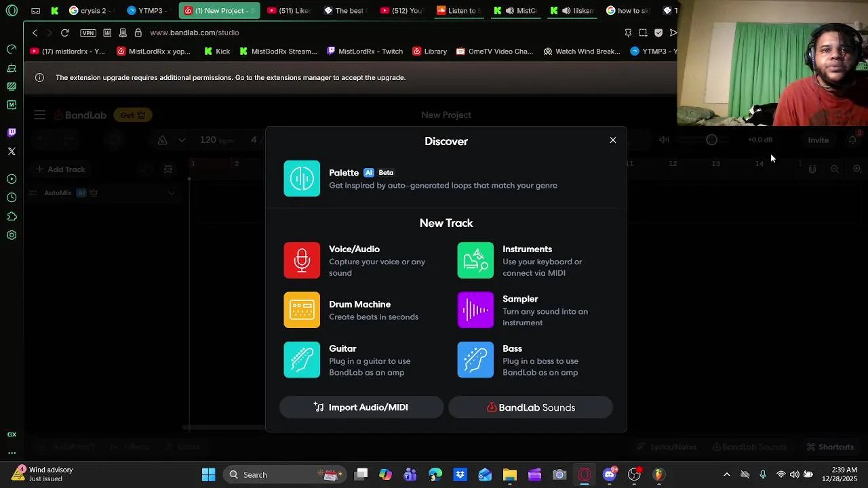Viewport: 868px width, 488px height.
Task: Expand the metronome options chevron
Action: 182,140
